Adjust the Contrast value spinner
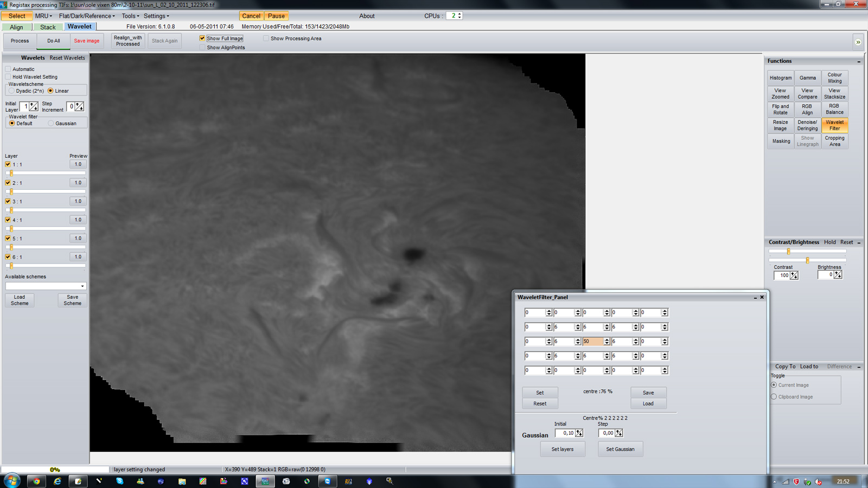The width and height of the screenshot is (868, 488). point(794,275)
